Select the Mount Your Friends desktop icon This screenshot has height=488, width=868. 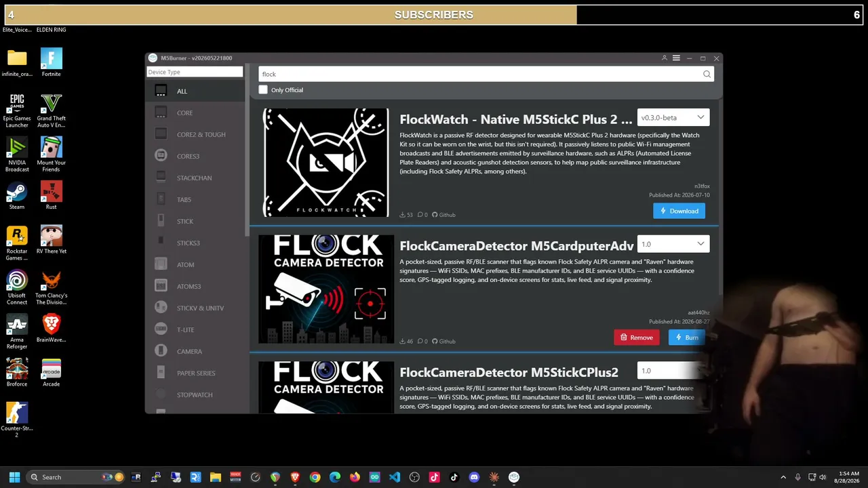(x=51, y=155)
